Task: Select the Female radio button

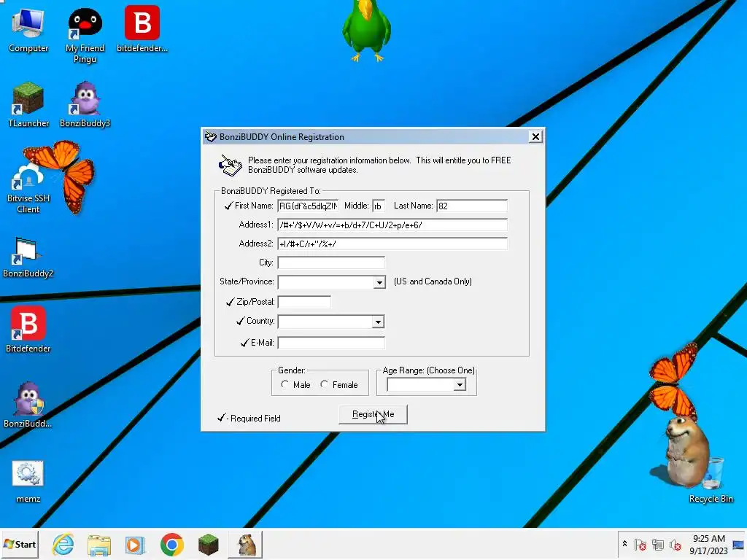Action: (324, 384)
